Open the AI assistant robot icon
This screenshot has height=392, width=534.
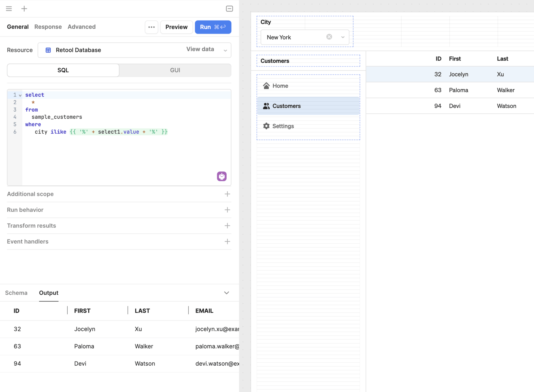pos(222,176)
